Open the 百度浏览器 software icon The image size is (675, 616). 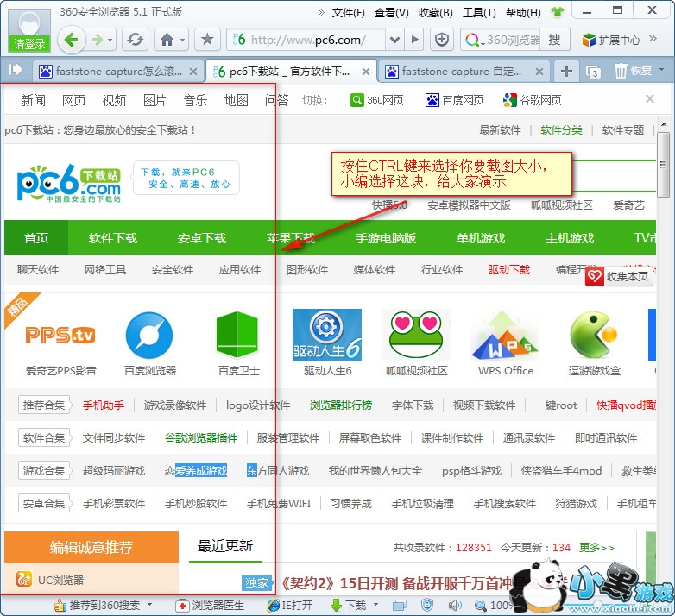coord(149,336)
